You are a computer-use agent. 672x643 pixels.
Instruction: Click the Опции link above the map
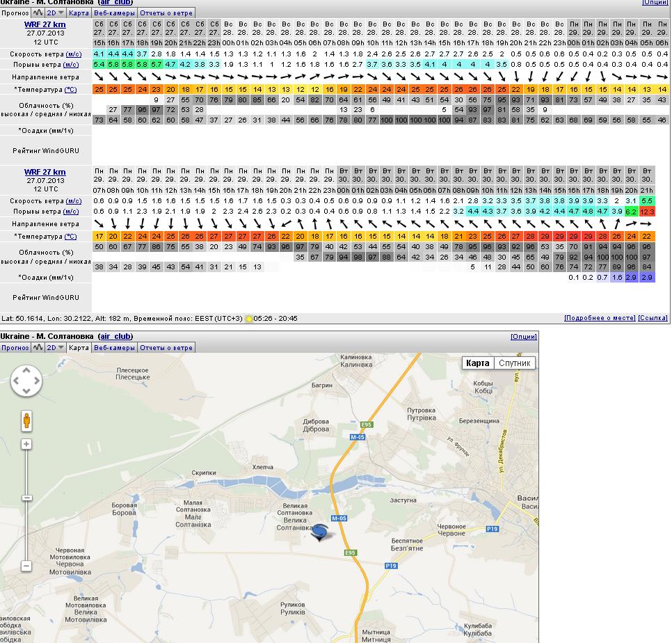[523, 337]
